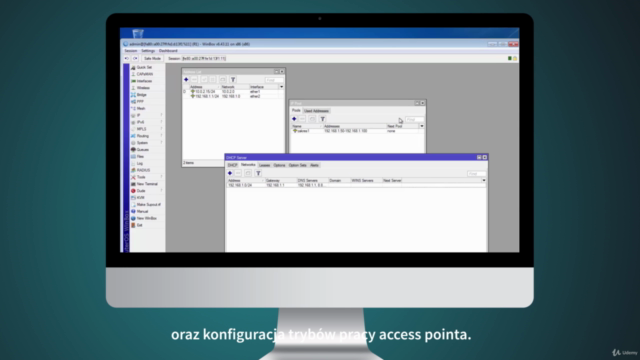Select the 192.168.1.1/24 address row
Viewport: 640px width, 360px height.
click(x=233, y=96)
